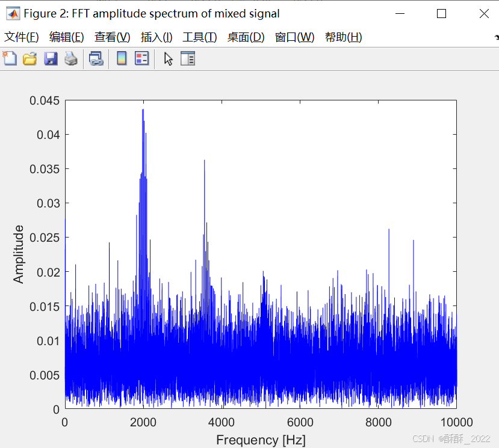
Task: Click the 10000 x-axis tick label
Action: [456, 422]
